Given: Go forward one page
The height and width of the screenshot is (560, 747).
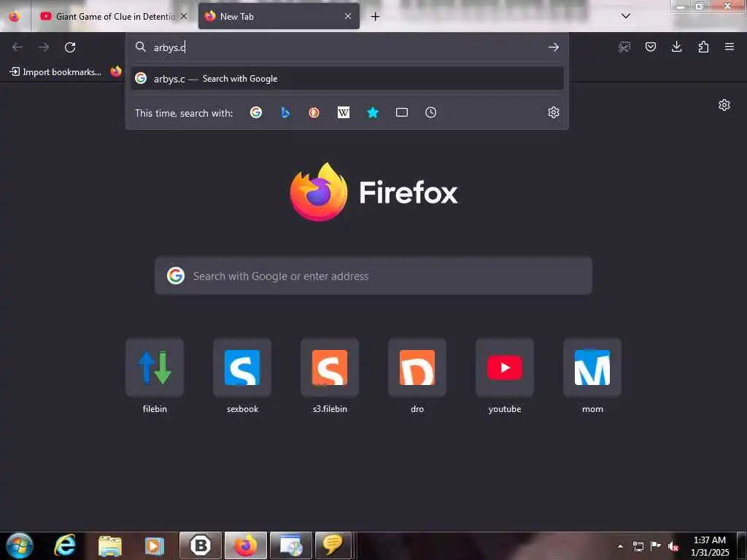Looking at the screenshot, I should tap(44, 47).
